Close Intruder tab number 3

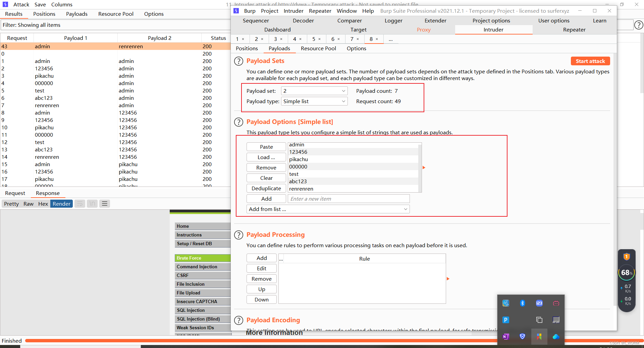(281, 39)
